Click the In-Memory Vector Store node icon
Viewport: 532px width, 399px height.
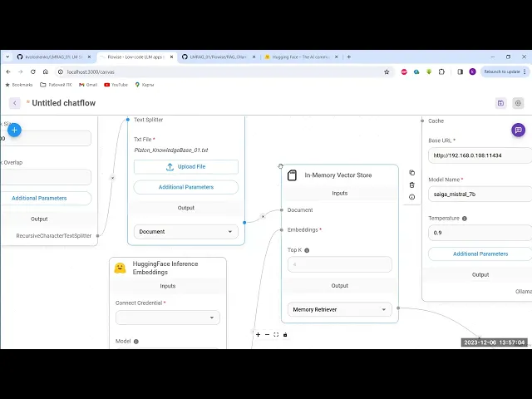(x=292, y=175)
